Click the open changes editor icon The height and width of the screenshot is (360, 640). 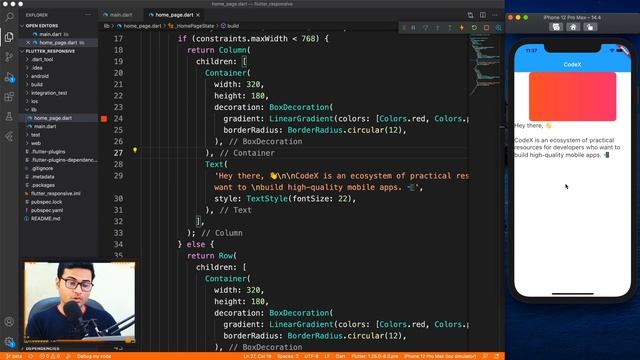[470, 15]
